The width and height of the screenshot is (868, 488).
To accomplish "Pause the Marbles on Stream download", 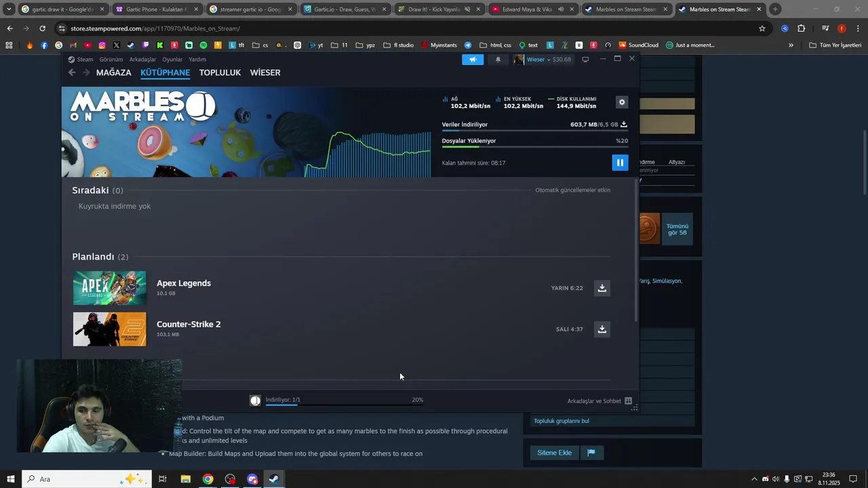I will coord(620,163).
